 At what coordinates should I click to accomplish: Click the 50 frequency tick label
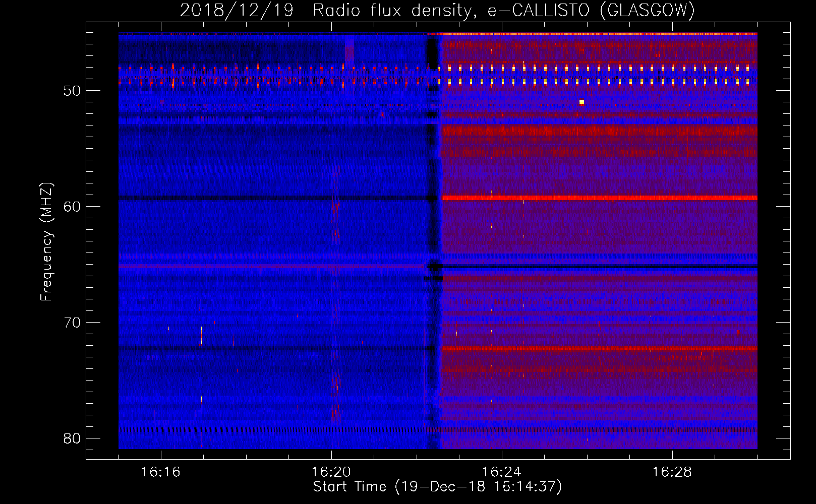click(73, 91)
